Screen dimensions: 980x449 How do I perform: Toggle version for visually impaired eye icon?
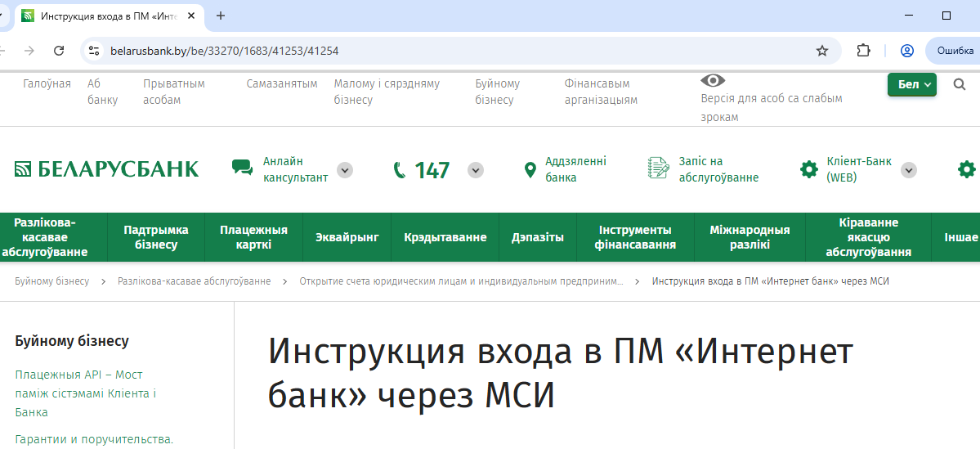click(x=713, y=80)
